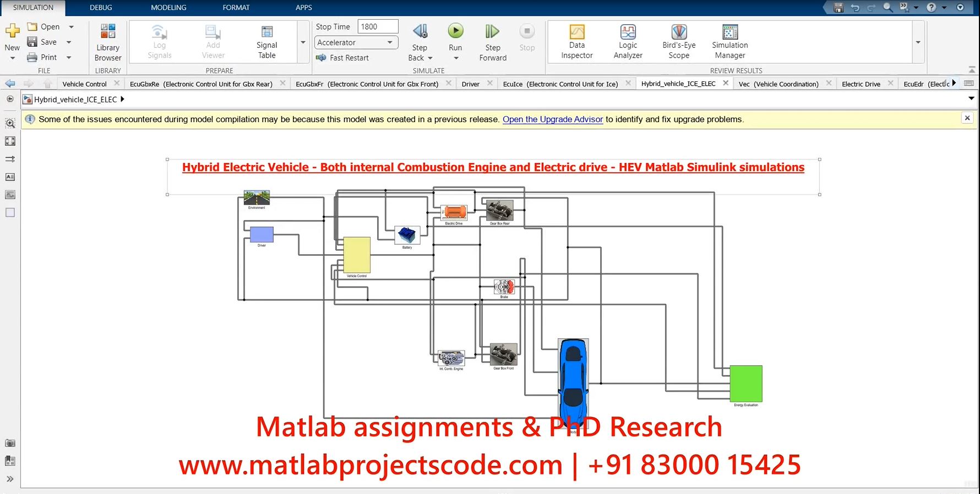This screenshot has width=980, height=494.
Task: Click the Save icon in the ribbon
Action: (32, 42)
